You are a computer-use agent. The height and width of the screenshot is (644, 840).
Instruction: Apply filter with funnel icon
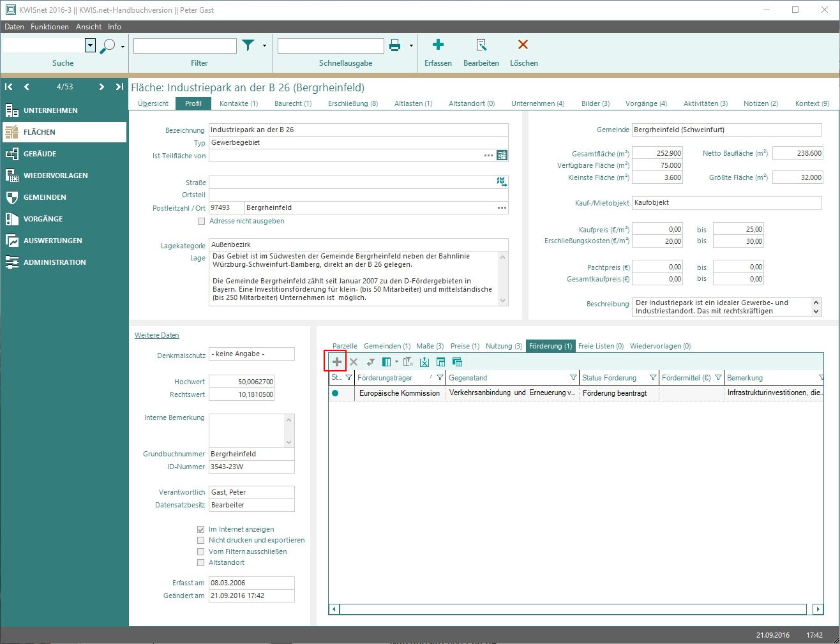tap(248, 45)
